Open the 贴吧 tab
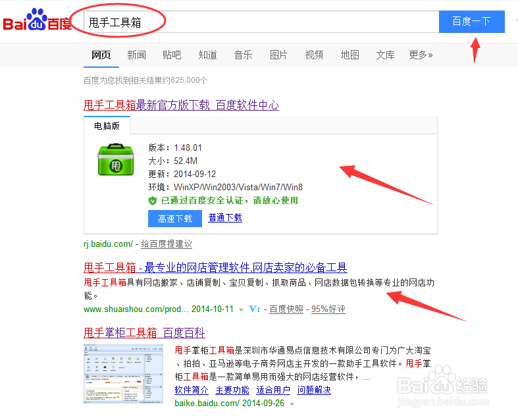The height and width of the screenshot is (420, 518). click(172, 55)
